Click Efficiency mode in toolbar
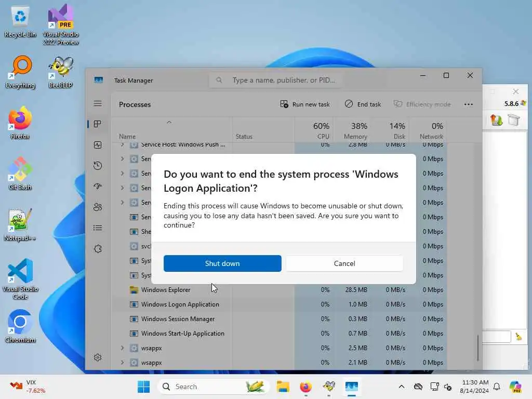 click(422, 104)
